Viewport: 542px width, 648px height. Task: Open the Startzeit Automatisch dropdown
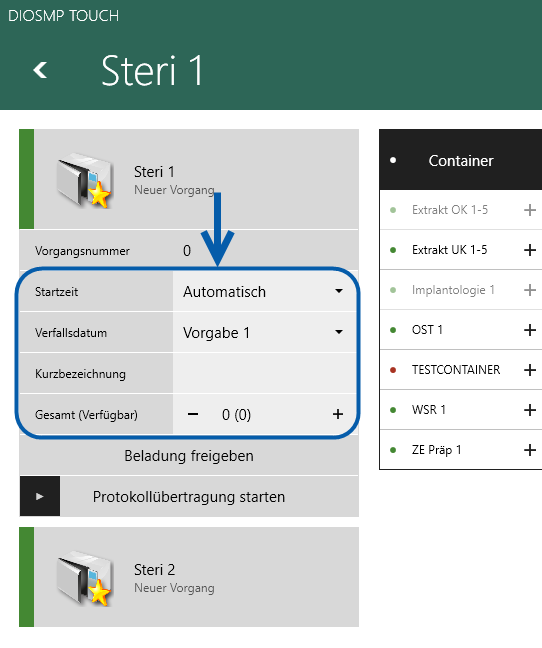[264, 291]
